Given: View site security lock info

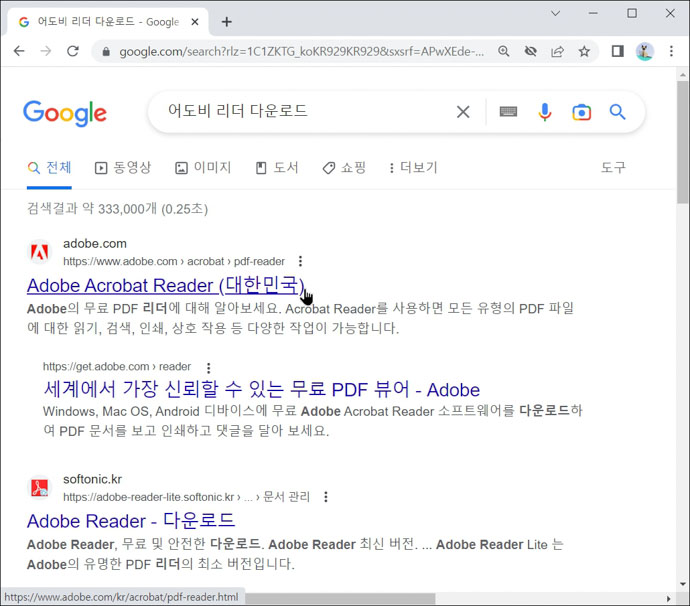Looking at the screenshot, I should 106,51.
